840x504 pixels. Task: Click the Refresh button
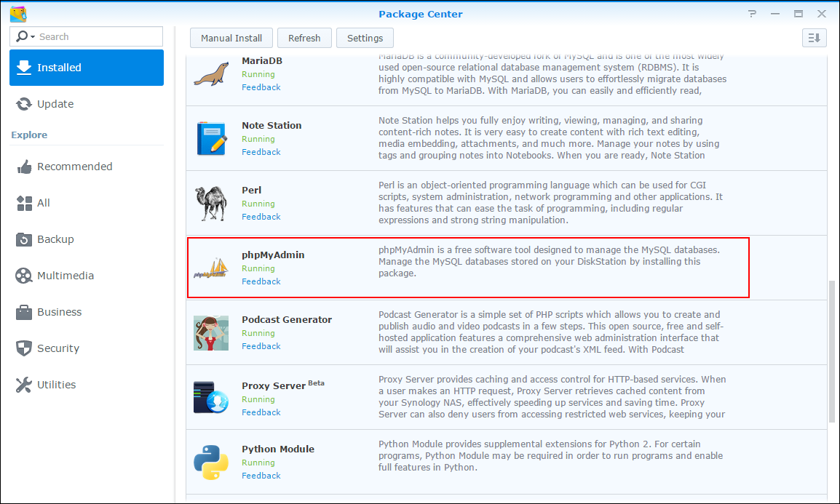point(304,38)
